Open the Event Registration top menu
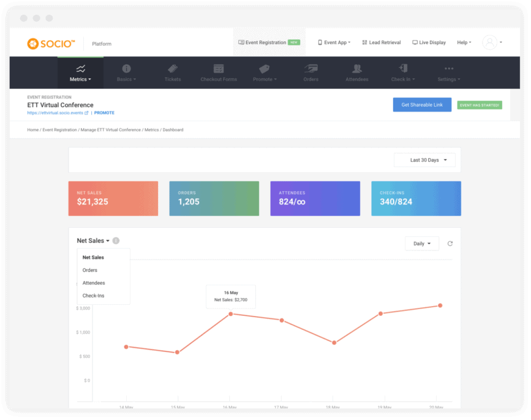The width and height of the screenshot is (531, 420). (269, 42)
